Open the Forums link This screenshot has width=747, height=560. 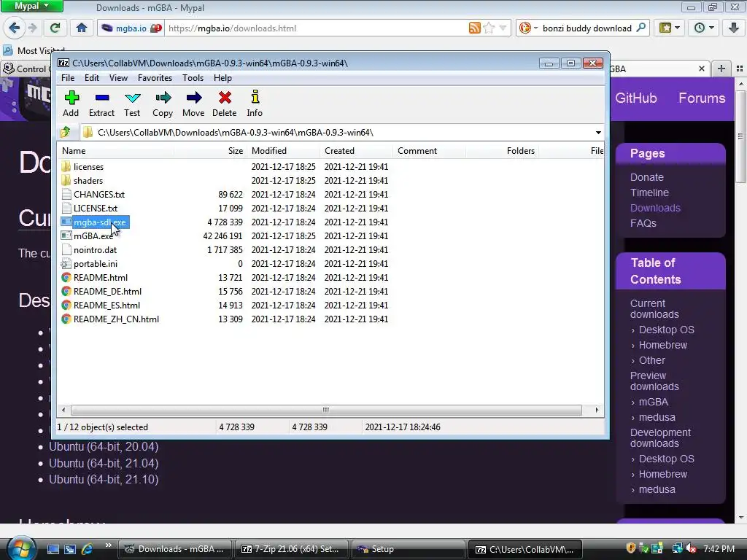click(702, 98)
